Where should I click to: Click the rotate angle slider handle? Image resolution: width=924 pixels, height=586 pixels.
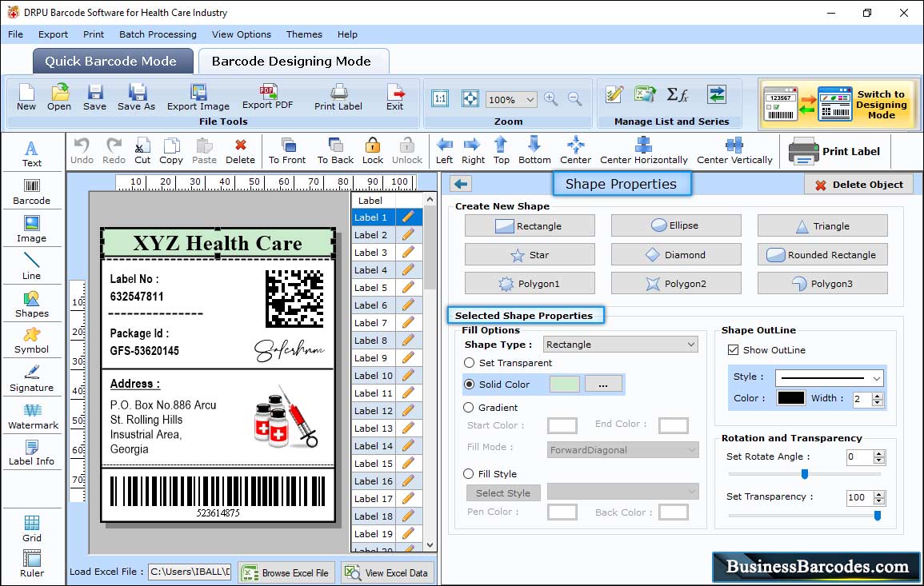coord(804,474)
